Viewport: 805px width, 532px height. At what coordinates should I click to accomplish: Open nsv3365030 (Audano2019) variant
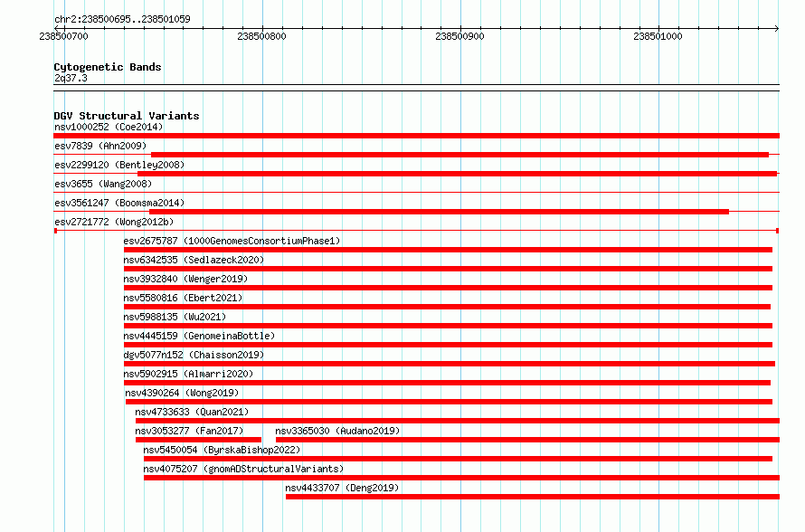tap(337, 431)
